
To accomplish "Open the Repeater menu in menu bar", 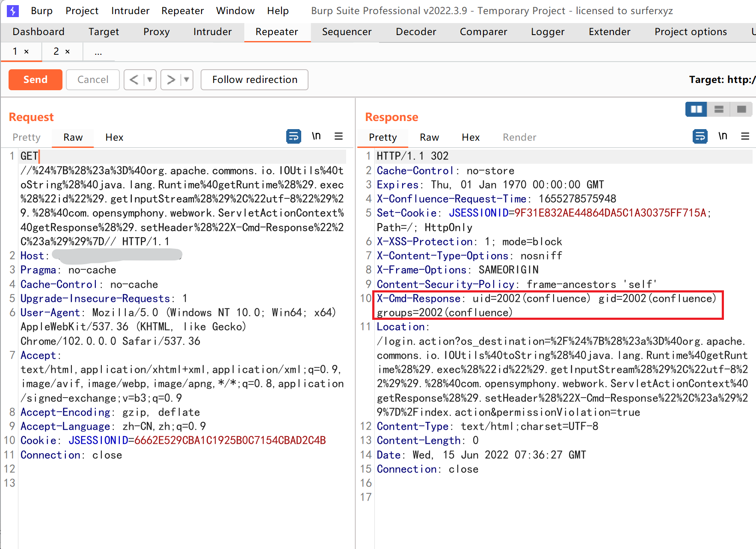I will click(183, 11).
